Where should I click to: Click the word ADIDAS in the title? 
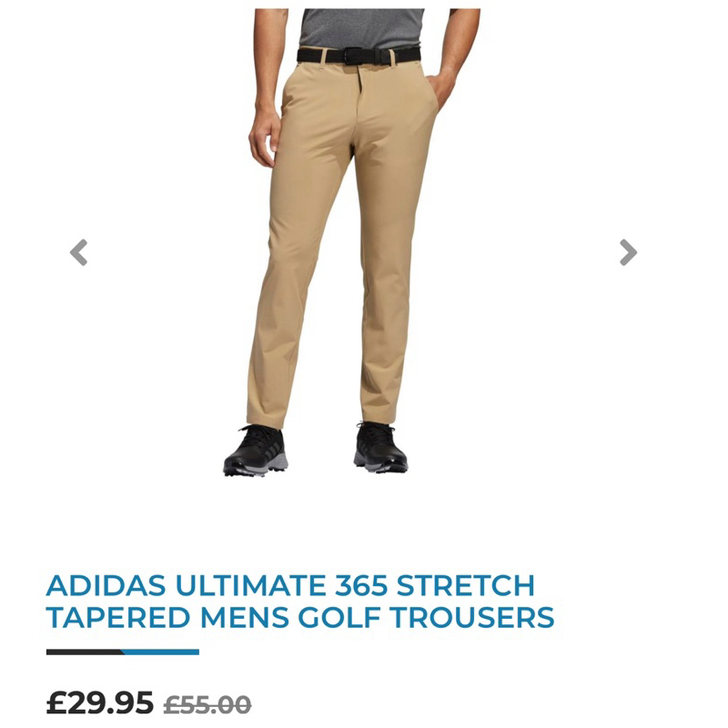point(106,585)
